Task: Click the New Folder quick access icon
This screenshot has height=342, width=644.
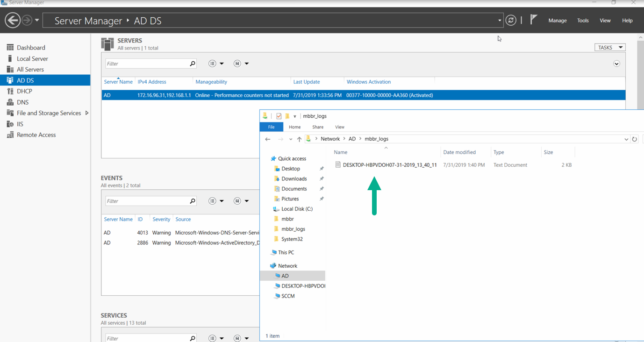Action: pos(287,116)
